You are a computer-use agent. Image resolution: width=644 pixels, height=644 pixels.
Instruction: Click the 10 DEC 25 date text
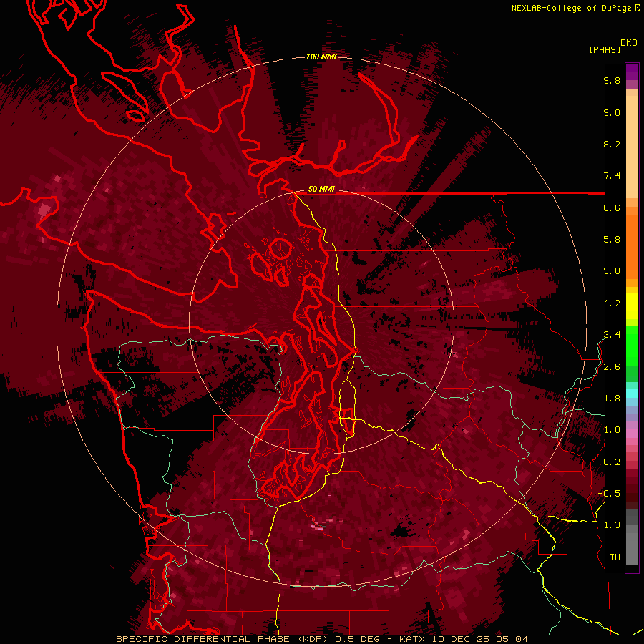click(x=461, y=639)
